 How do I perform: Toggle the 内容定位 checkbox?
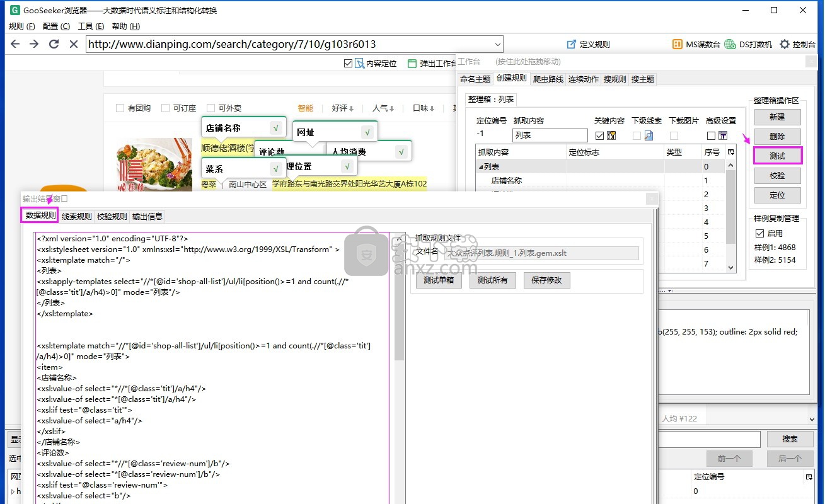[x=348, y=63]
